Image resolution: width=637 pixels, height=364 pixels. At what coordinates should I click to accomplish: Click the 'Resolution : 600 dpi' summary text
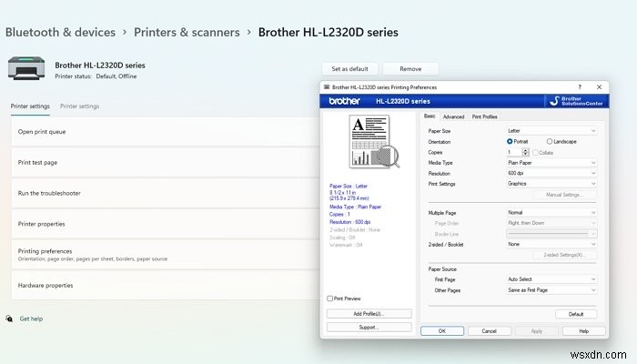click(349, 222)
